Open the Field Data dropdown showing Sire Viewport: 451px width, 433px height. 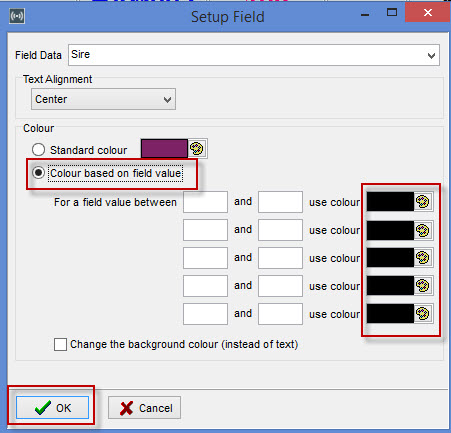tap(254, 55)
